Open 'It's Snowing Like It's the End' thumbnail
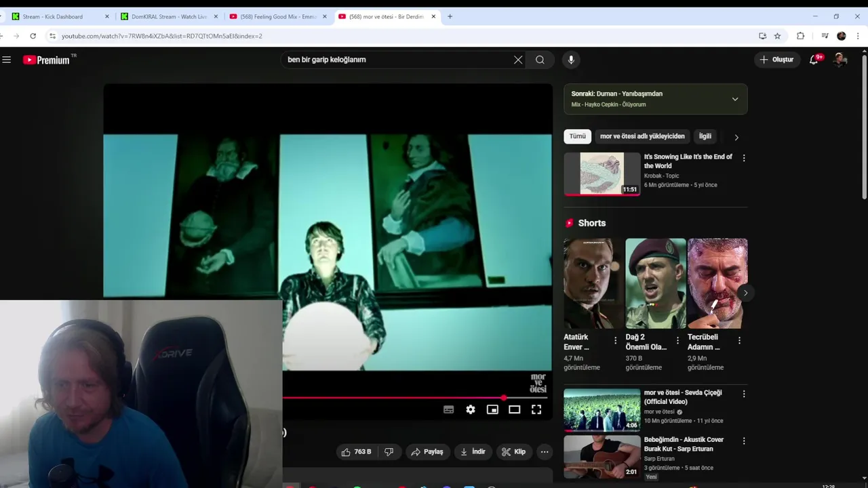This screenshot has height=488, width=868. tap(601, 174)
